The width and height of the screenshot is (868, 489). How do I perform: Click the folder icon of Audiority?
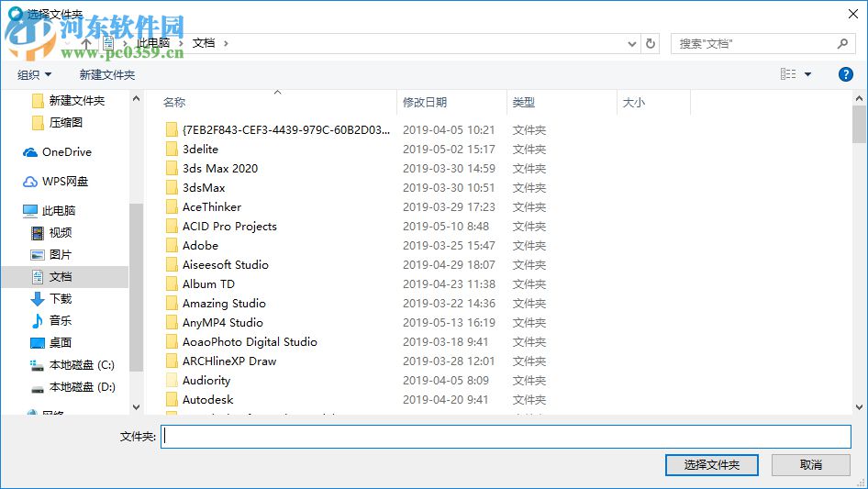point(172,381)
